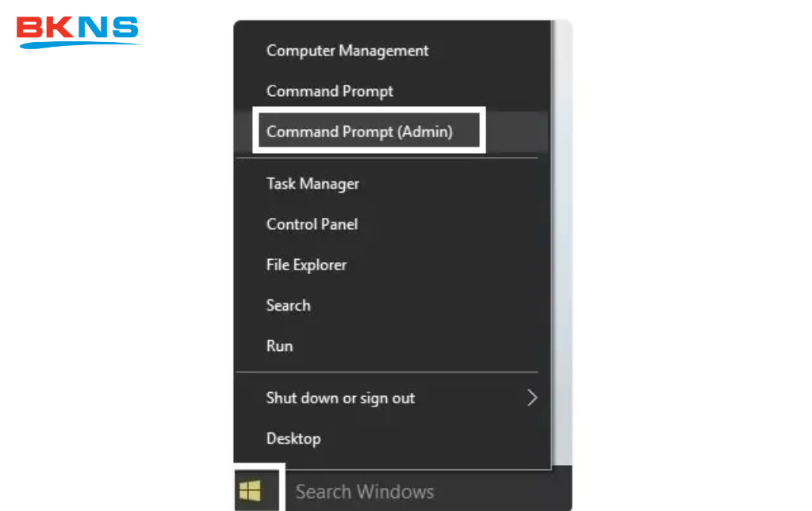The image size is (812, 511).
Task: Expand the Shut down or sign out arrow
Action: tap(532, 398)
